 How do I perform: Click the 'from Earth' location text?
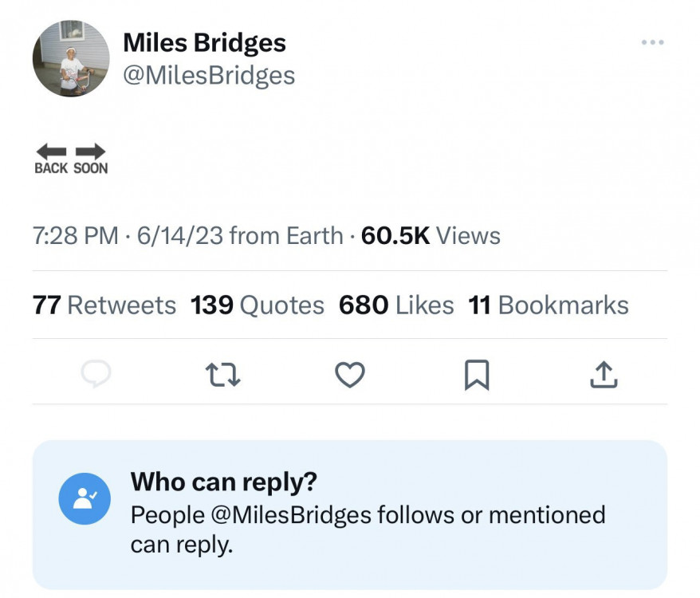[x=286, y=236]
